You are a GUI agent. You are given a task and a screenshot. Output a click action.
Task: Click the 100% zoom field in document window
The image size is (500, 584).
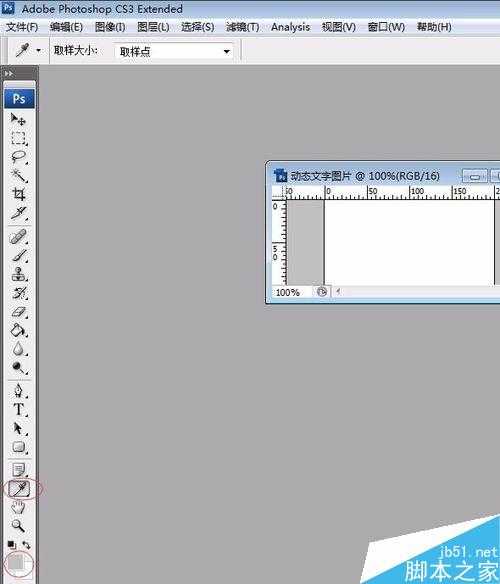pos(292,292)
